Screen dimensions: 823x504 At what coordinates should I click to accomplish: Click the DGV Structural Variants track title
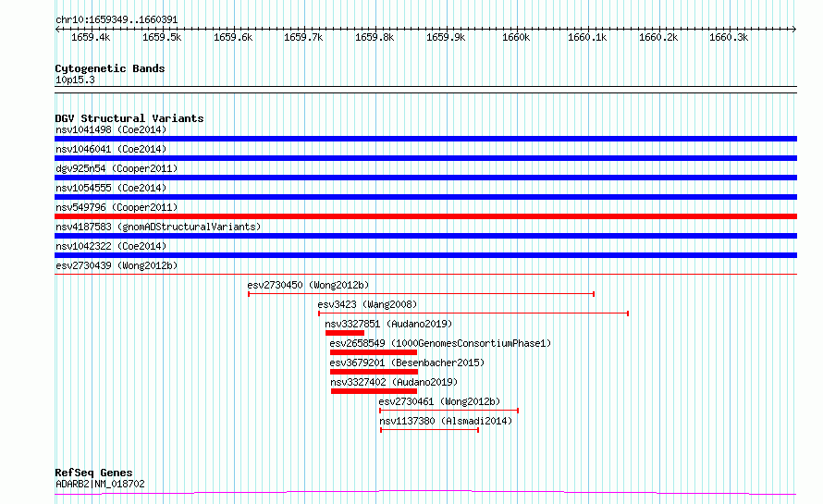coord(129,118)
